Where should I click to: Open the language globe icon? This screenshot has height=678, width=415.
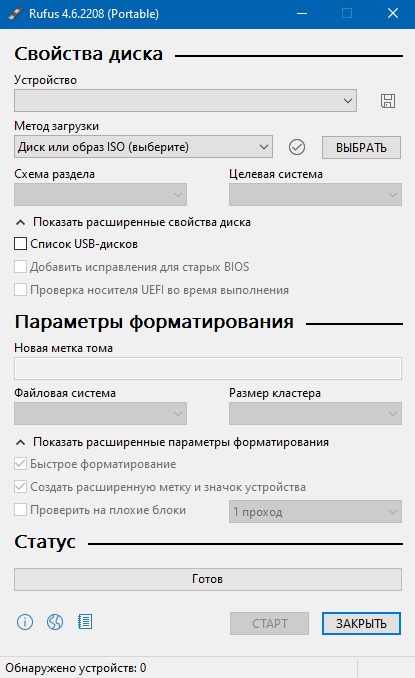[55, 622]
